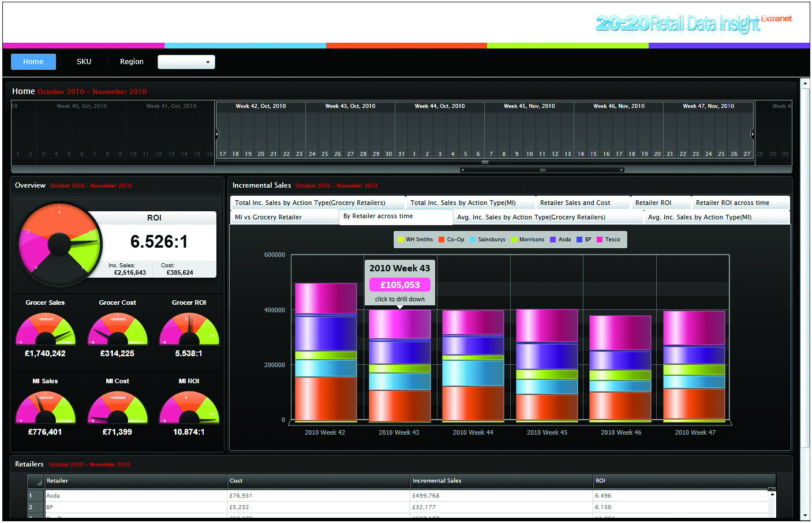Click the Sainsburys blue legend swatch
The height and width of the screenshot is (523, 812).
[473, 240]
